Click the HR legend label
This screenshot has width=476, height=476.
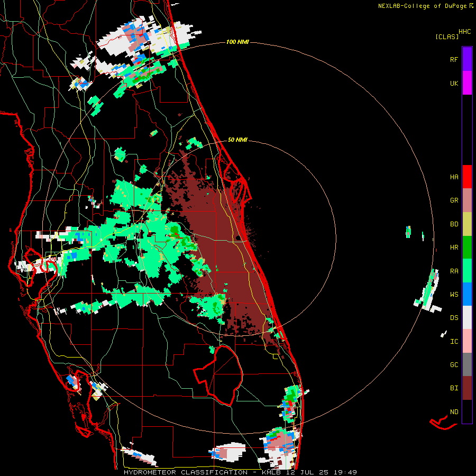(x=454, y=248)
